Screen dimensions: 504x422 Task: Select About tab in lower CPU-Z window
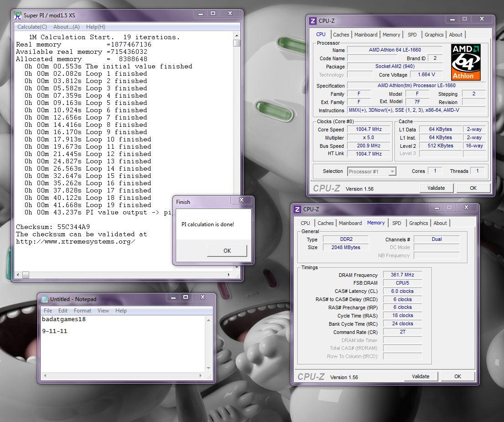[440, 223]
